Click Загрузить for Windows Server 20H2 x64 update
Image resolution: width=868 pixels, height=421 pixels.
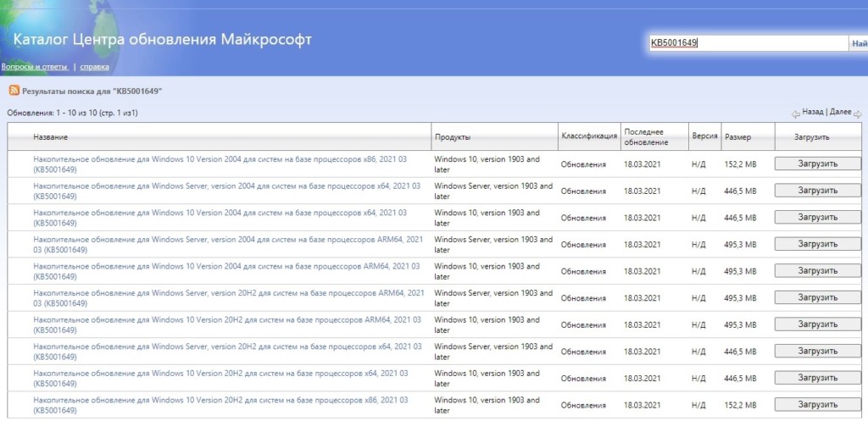[x=818, y=352]
